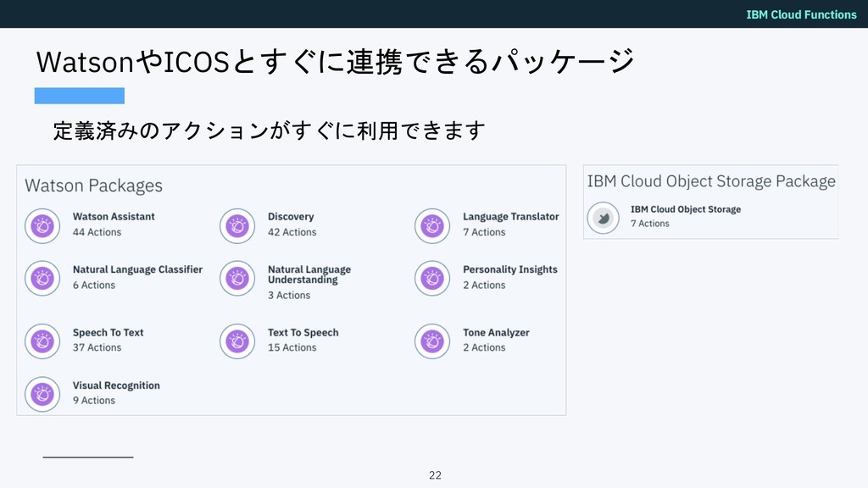Click the Watson Assistant title link
The image size is (868, 488).
pos(114,216)
